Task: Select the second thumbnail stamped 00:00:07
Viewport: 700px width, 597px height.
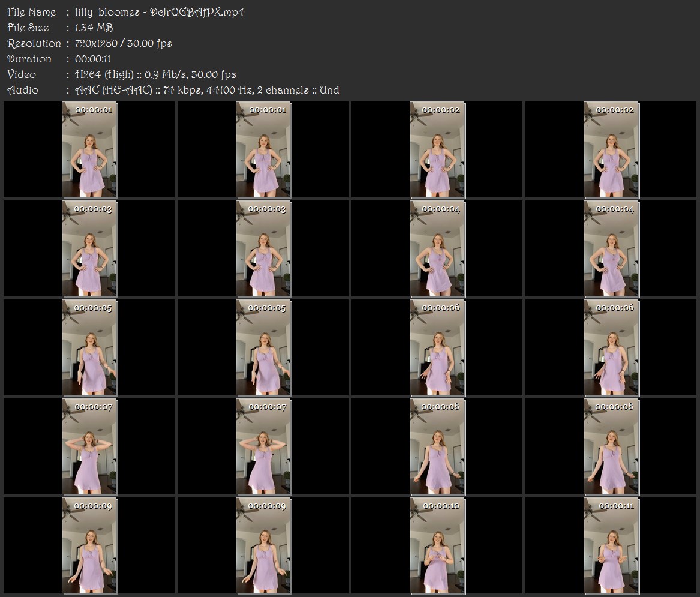Action: pos(264,447)
